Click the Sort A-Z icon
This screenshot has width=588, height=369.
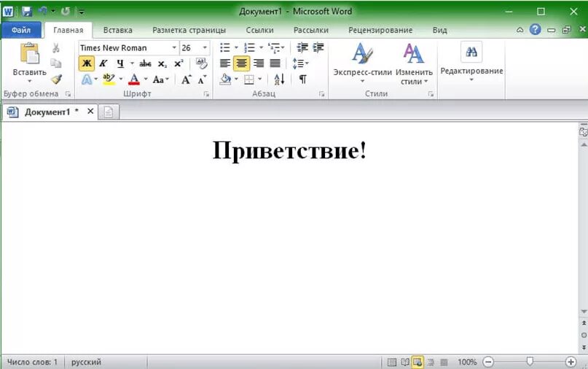pyautogui.click(x=279, y=79)
